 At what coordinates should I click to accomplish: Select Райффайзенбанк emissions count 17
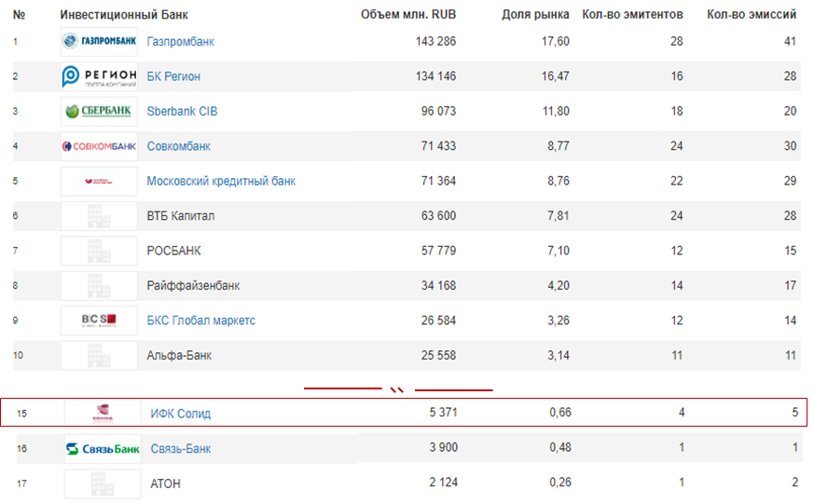point(790,286)
